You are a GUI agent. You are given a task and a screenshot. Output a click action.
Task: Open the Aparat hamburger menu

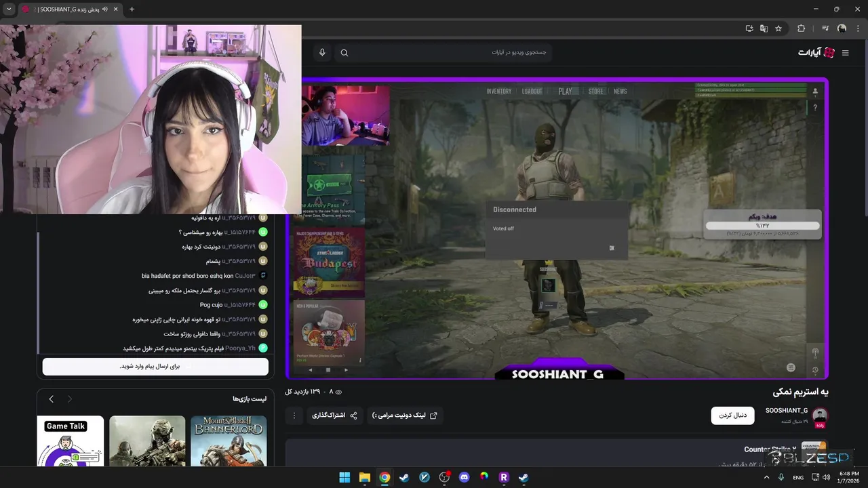(x=845, y=53)
